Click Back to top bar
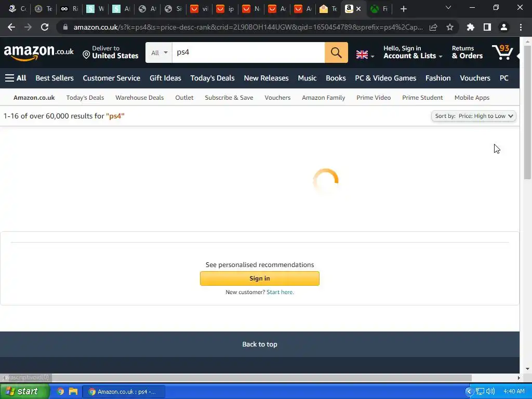The height and width of the screenshot is (399, 532). 260,344
